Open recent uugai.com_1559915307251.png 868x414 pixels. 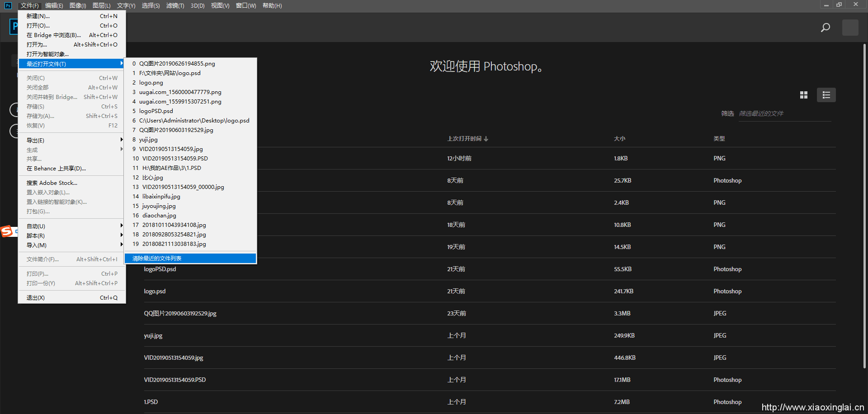(x=190, y=102)
